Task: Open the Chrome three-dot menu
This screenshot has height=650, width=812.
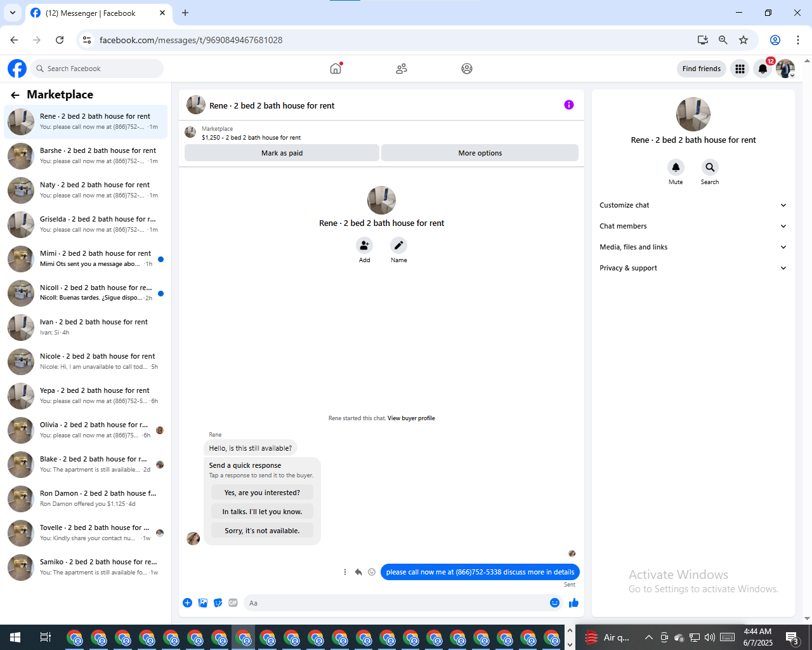Action: tap(798, 40)
